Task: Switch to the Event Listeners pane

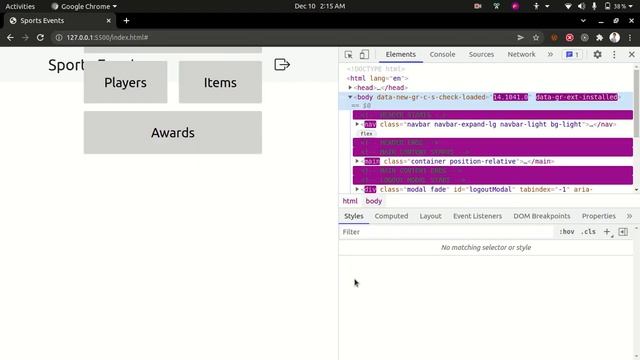Action: (477, 216)
